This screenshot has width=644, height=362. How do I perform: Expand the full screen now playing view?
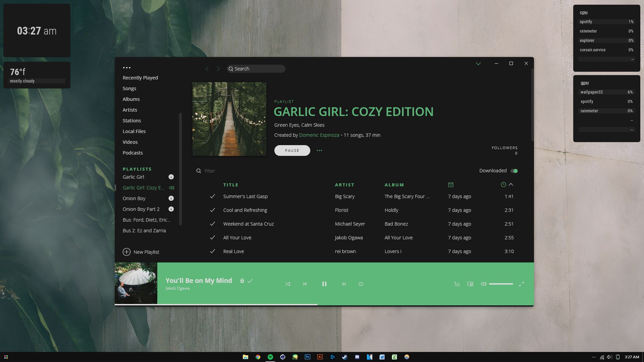click(x=522, y=284)
